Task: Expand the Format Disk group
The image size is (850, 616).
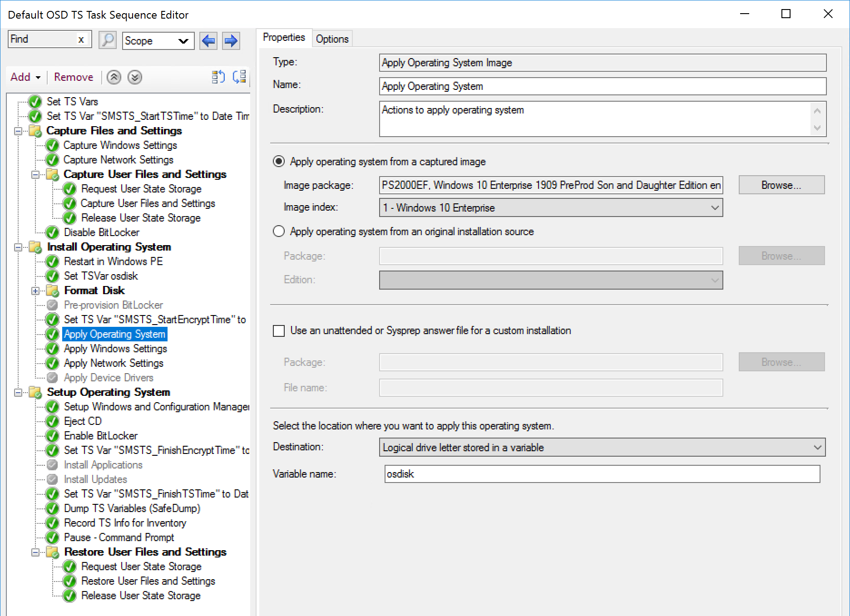Action: click(35, 291)
